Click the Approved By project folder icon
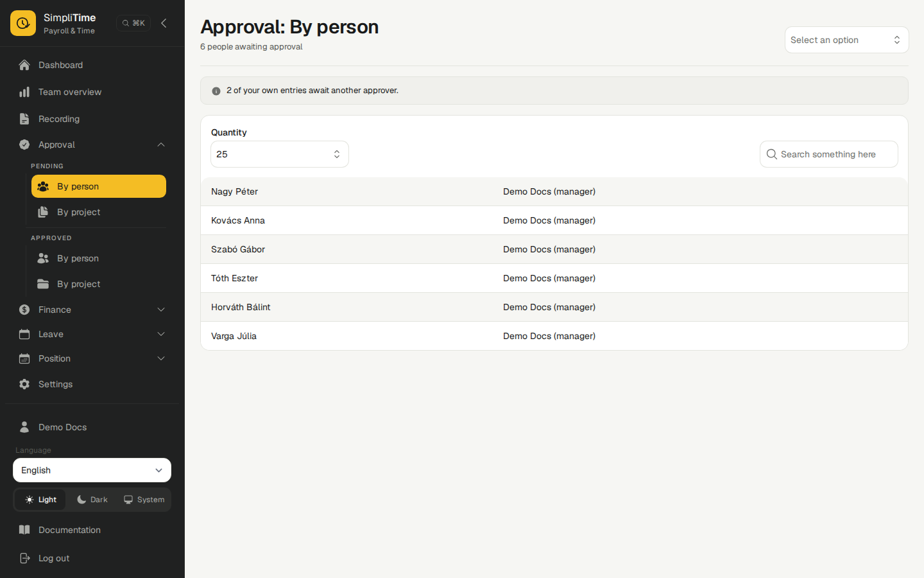924x578 pixels. point(43,284)
